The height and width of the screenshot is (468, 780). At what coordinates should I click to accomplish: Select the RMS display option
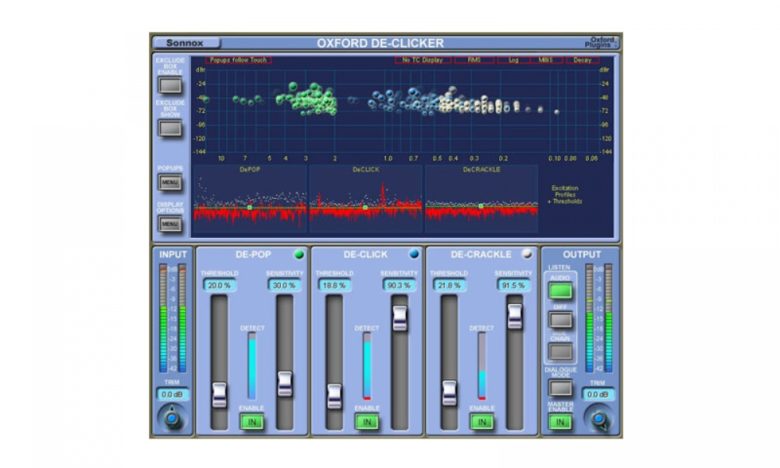coord(474,60)
